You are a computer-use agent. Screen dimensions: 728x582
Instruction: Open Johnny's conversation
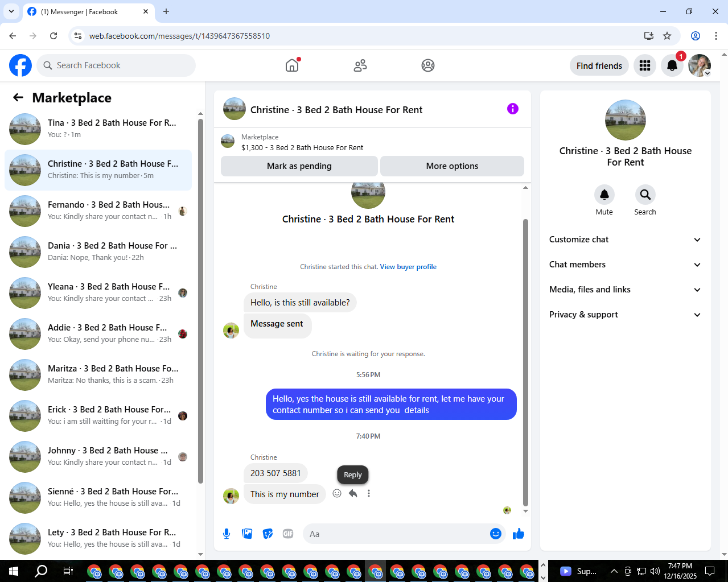click(x=98, y=457)
